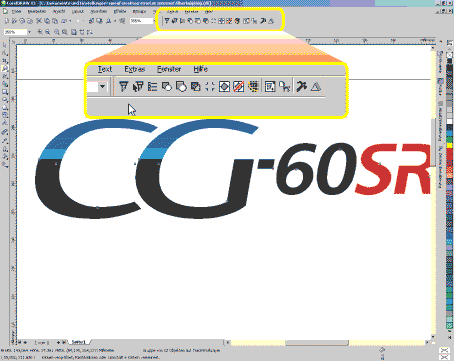454x361 pixels.
Task: Click Extras in the magnified callout menu
Action: coord(135,69)
